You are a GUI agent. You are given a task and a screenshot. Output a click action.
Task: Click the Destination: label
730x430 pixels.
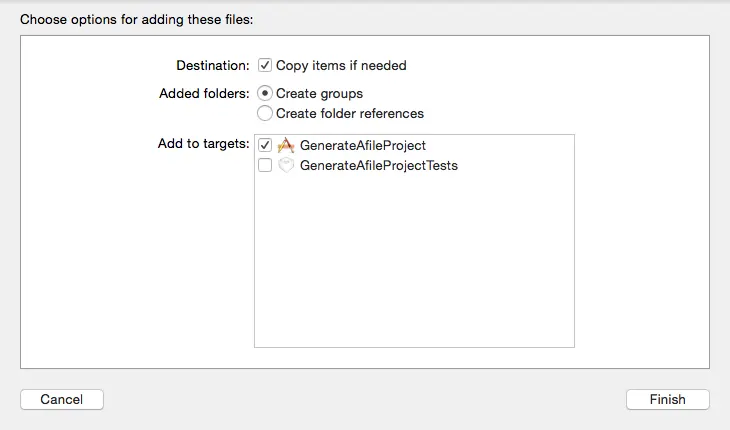(213, 66)
